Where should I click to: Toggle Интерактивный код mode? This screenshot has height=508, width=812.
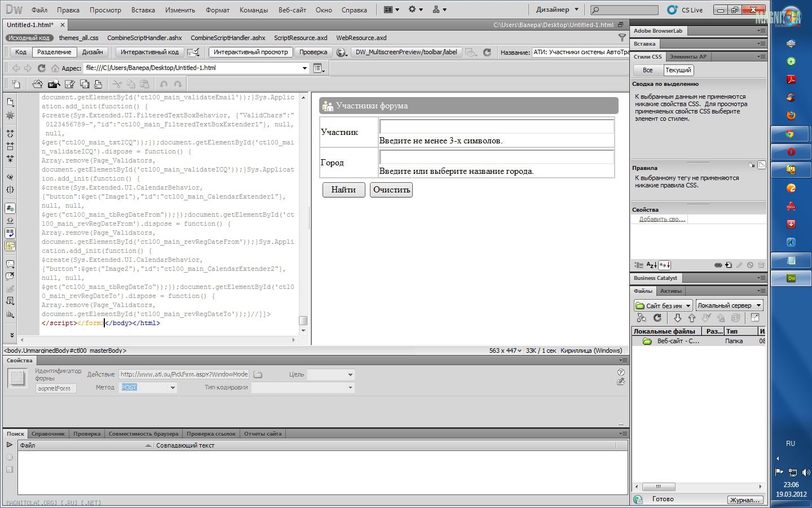point(149,52)
